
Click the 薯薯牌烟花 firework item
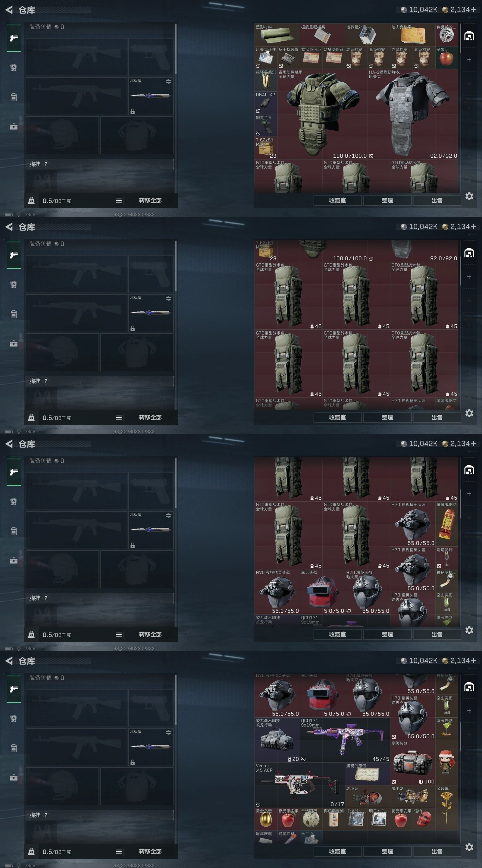coord(446,524)
